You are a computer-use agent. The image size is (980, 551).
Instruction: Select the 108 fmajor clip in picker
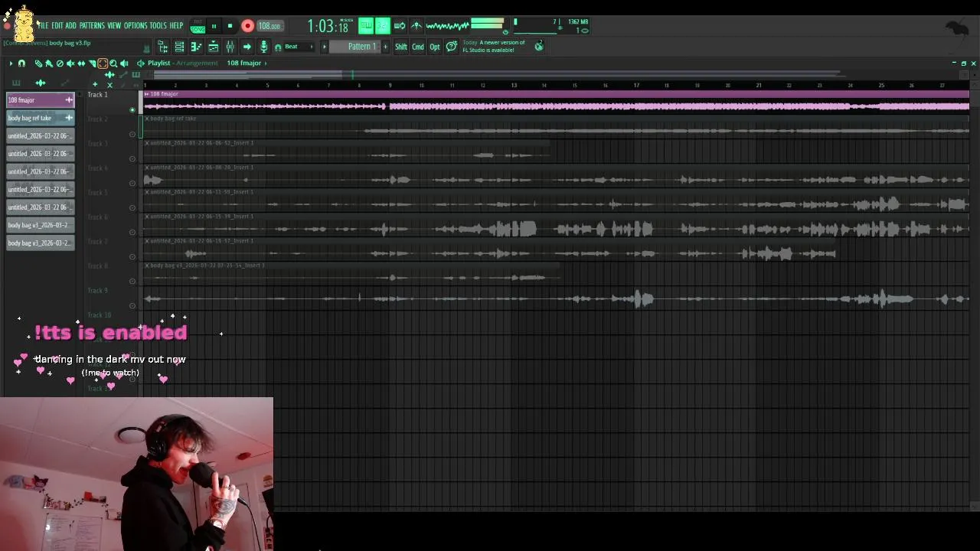click(41, 100)
